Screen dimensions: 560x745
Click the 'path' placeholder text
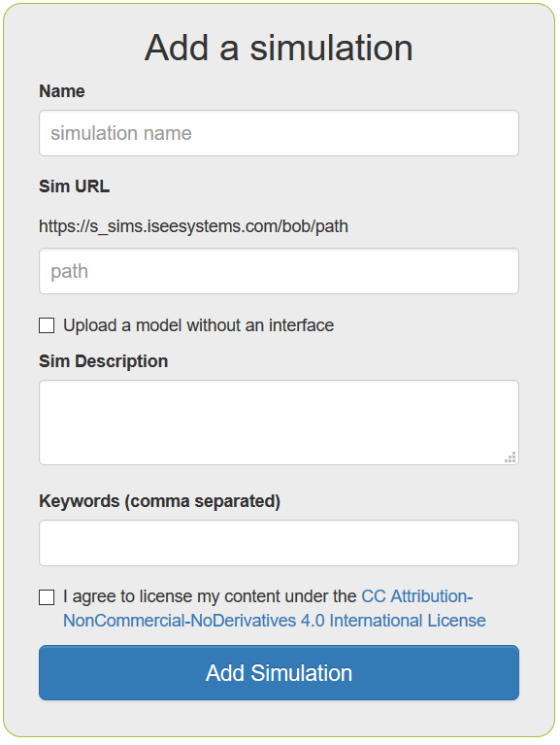(69, 271)
